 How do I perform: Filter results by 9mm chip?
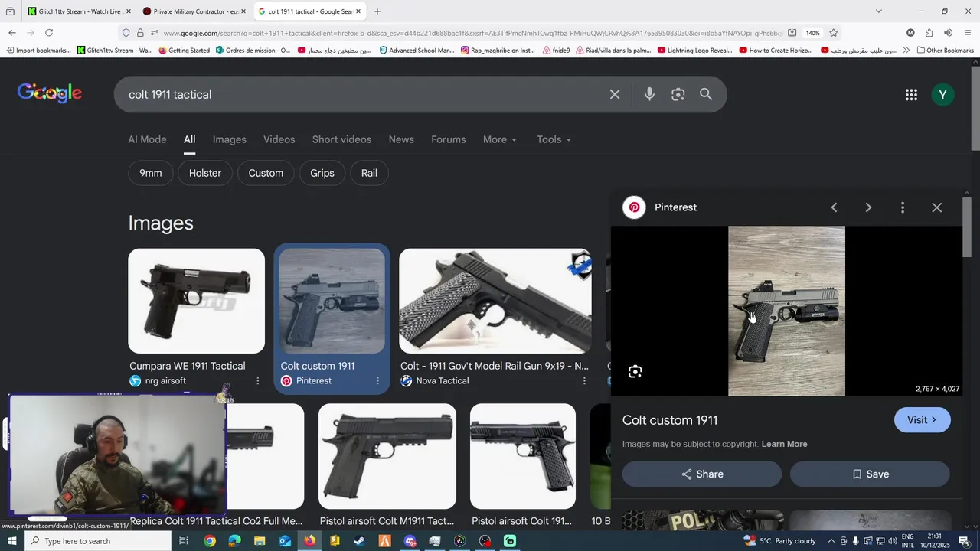[151, 173]
